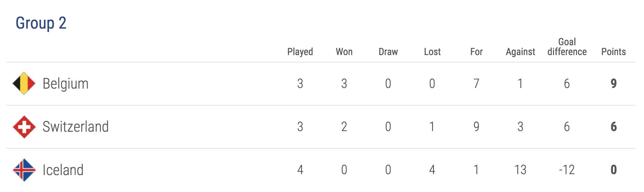Open the Switzerland team link
Viewport: 644px width, 192px height.
tap(76, 127)
